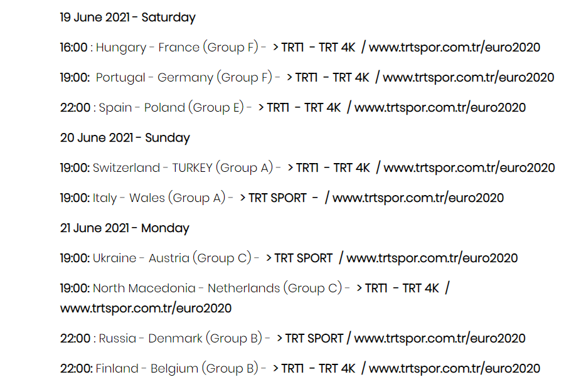Click the 21 June 2021 - Monday heading
Viewport: 586px width, 392px height.
tap(124, 228)
